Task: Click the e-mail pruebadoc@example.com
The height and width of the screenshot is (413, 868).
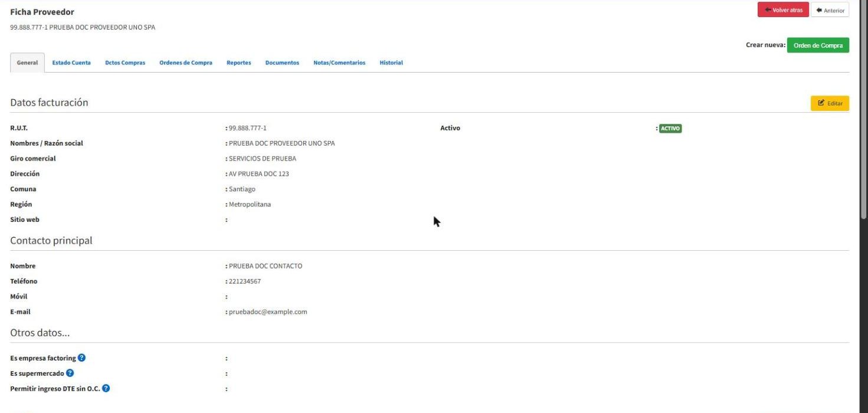Action: pos(268,312)
